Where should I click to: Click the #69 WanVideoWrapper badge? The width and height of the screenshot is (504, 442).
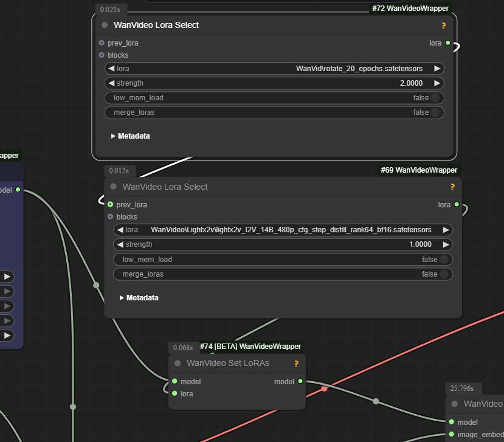tap(419, 170)
